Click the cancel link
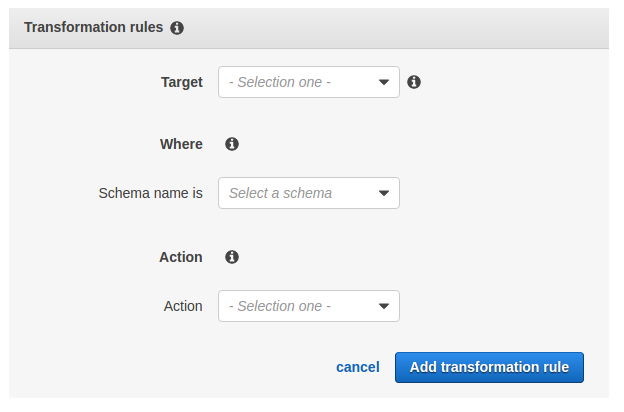Image resolution: width=624 pixels, height=412 pixels. pos(357,367)
